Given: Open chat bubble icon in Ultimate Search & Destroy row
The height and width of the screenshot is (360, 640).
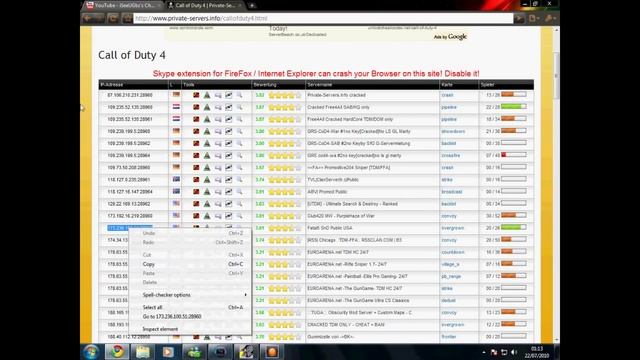Looking at the screenshot, I should [x=218, y=204].
